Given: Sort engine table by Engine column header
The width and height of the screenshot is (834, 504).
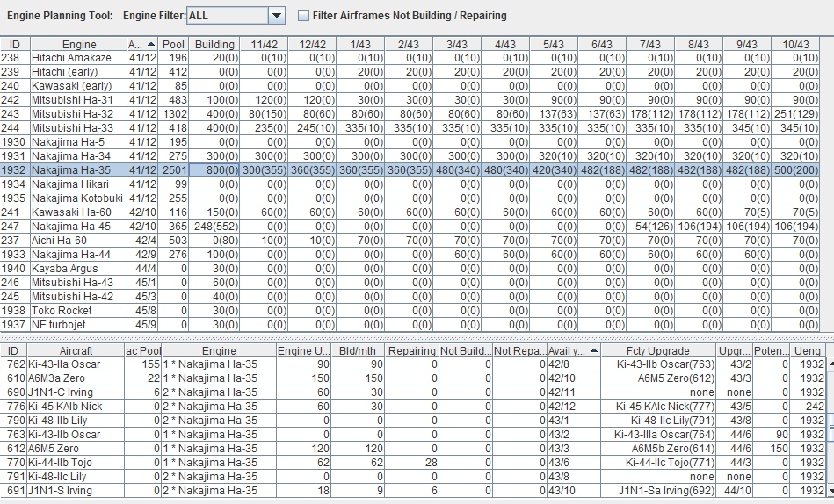Looking at the screenshot, I should [x=79, y=44].
